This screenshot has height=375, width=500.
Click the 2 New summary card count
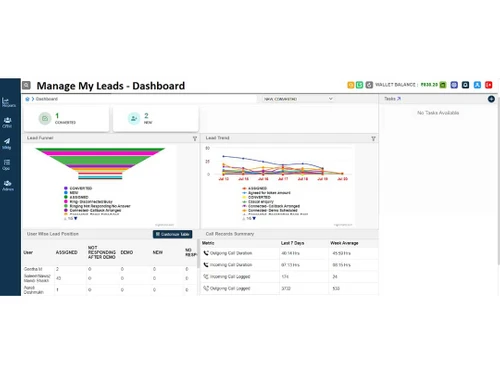(x=146, y=115)
